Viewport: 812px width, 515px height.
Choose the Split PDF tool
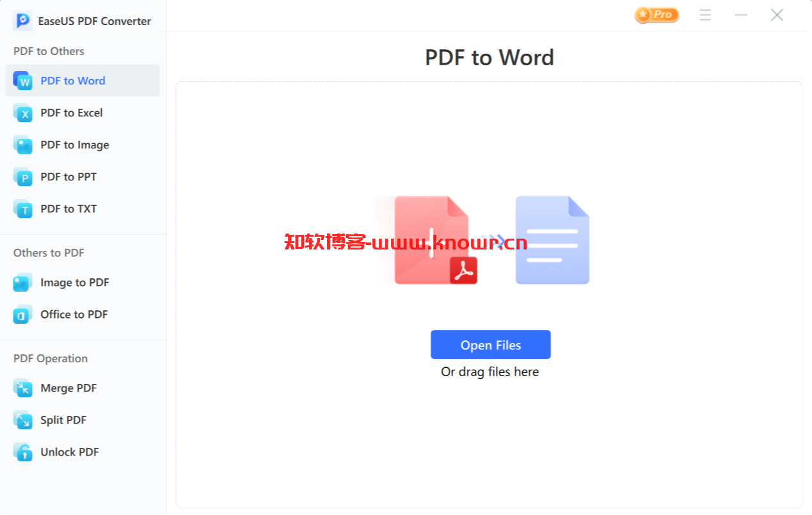point(82,420)
